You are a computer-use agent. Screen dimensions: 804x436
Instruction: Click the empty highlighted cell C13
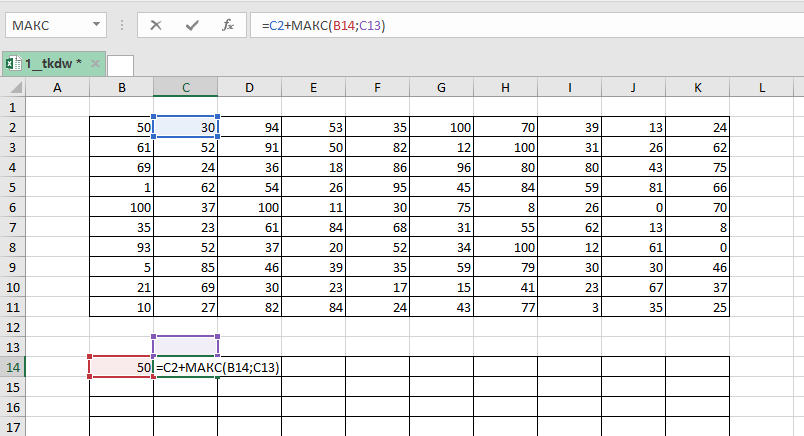click(185, 346)
